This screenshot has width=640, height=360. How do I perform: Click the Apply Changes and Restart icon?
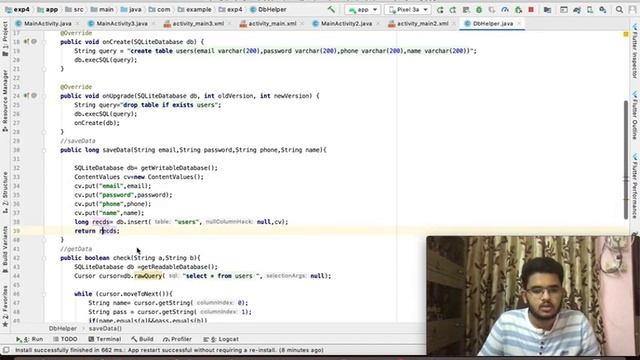453,9
